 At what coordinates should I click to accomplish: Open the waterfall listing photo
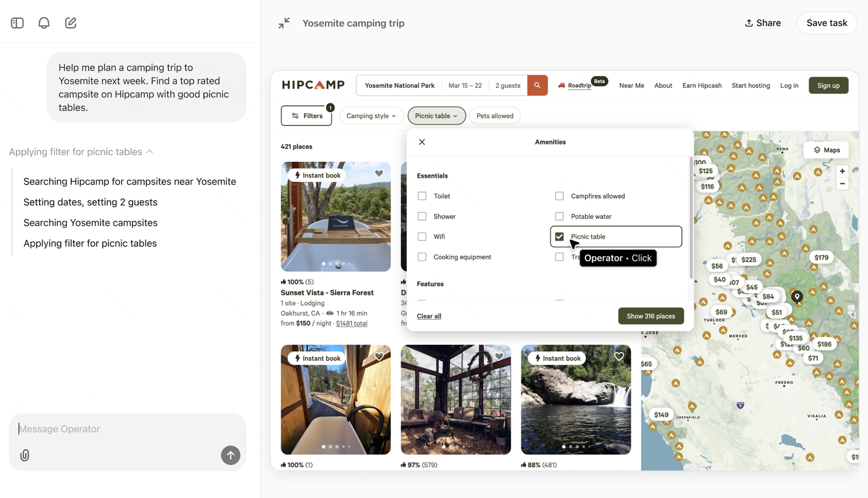click(x=576, y=400)
